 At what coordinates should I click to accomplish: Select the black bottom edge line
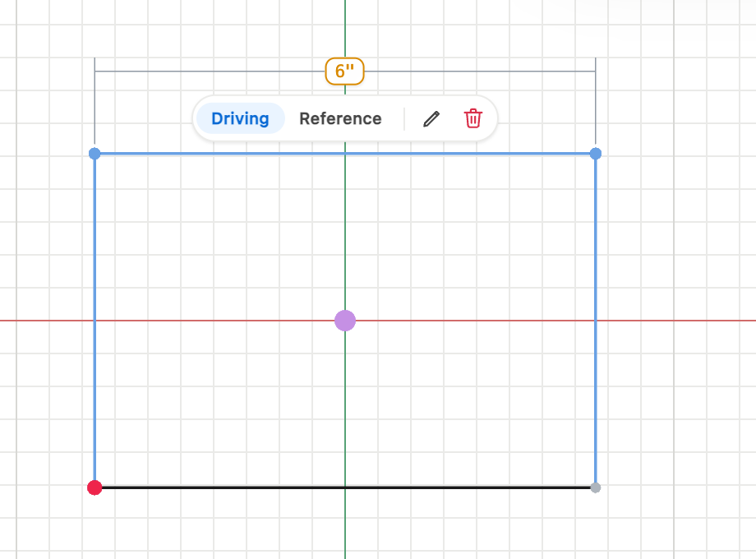(x=345, y=487)
